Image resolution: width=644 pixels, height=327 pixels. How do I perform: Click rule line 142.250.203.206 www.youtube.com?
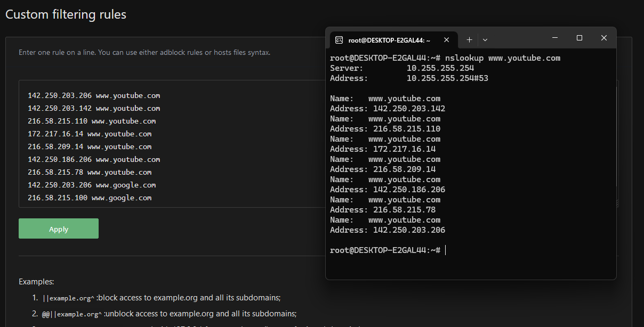[x=94, y=96]
